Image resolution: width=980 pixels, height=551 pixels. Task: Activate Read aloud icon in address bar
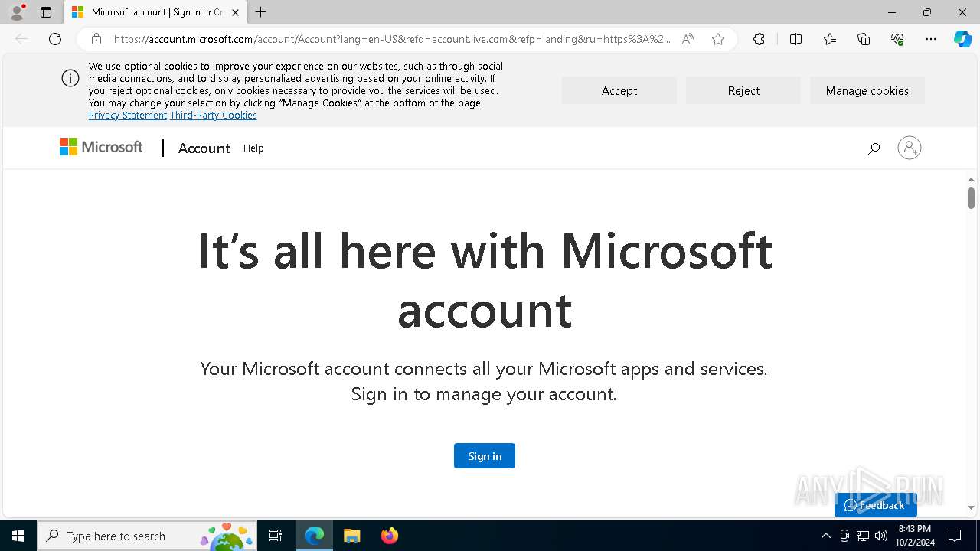(688, 39)
